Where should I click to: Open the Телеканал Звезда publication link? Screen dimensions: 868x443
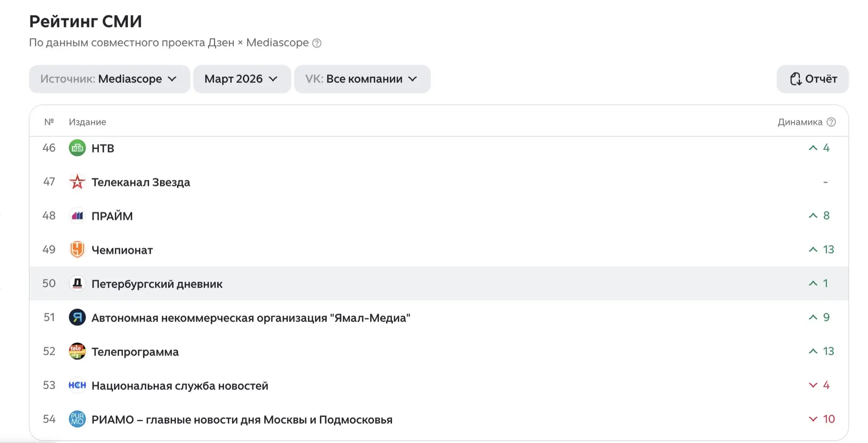click(141, 182)
